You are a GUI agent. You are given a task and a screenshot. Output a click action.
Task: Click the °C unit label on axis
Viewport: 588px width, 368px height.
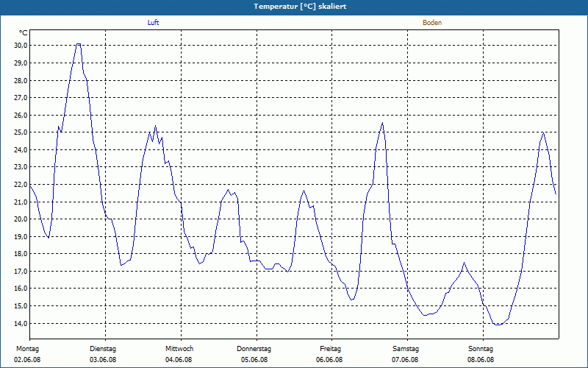[x=24, y=33]
